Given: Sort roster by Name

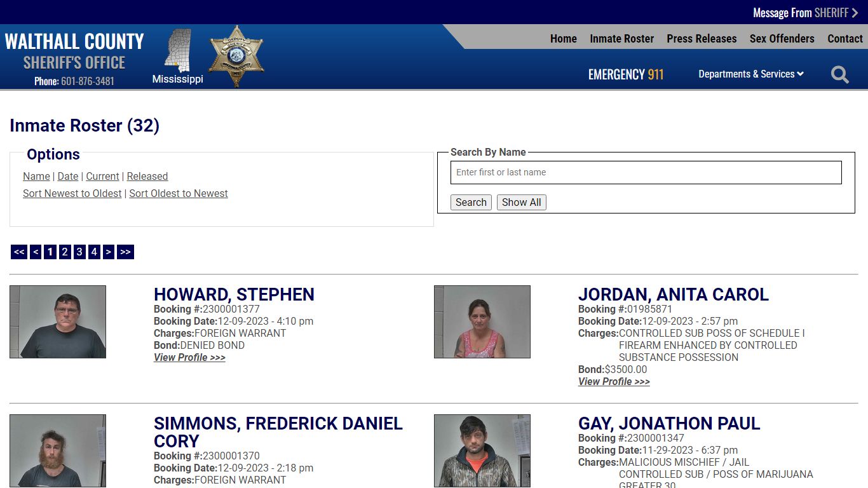Looking at the screenshot, I should point(36,176).
